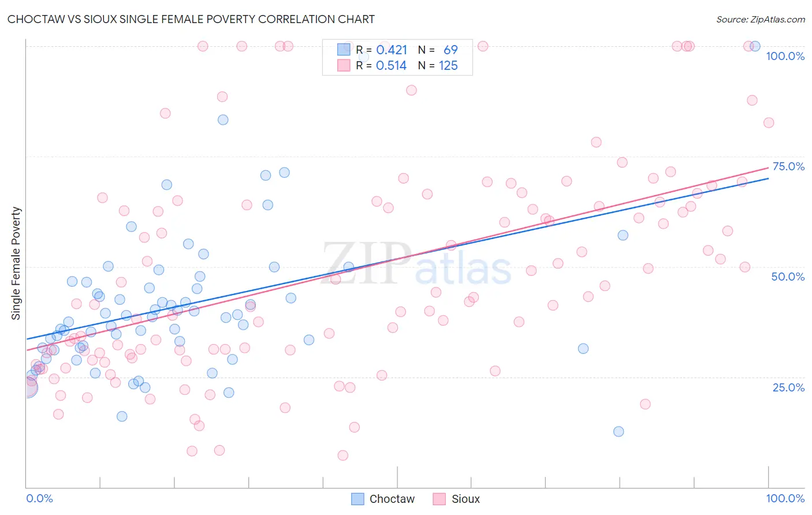This screenshot has width=812, height=515.
Task: Select the Sioux legend label
Action: (466, 499)
